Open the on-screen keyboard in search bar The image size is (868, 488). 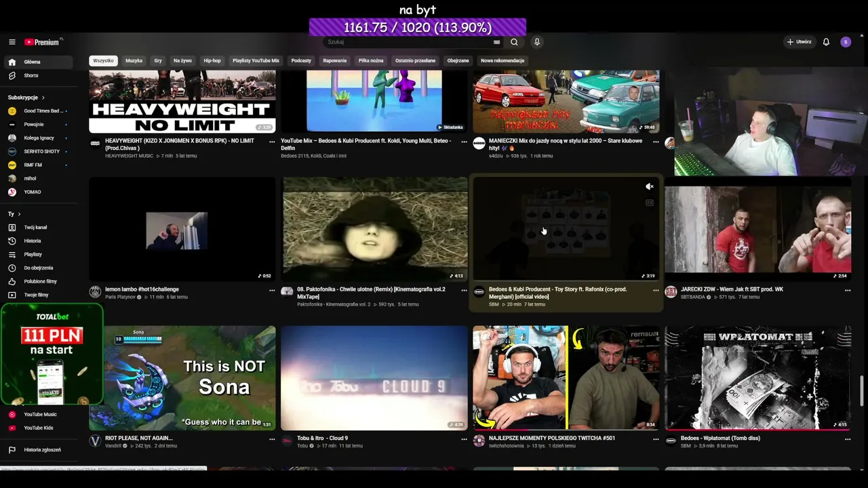click(x=496, y=42)
